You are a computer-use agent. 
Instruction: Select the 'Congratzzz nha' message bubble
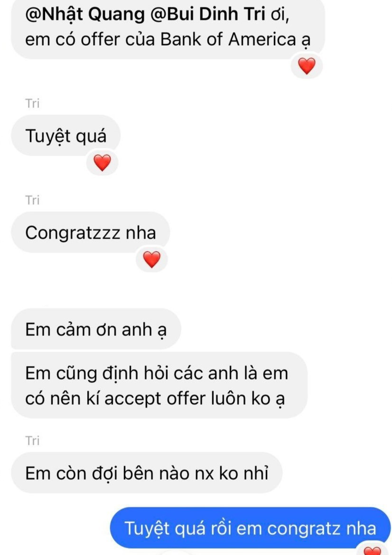[x=90, y=232]
